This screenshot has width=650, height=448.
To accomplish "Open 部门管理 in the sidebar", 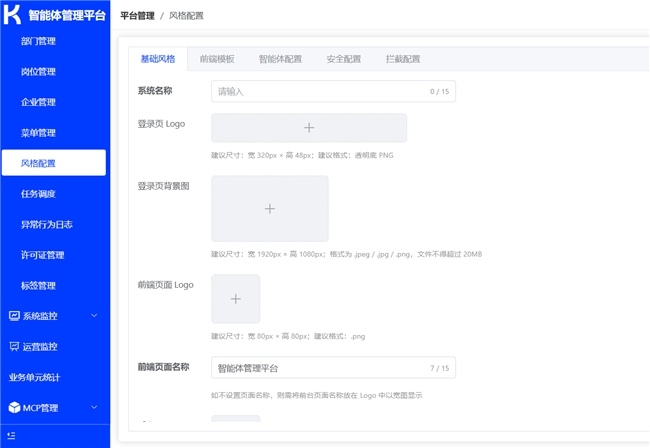I will click(x=38, y=41).
